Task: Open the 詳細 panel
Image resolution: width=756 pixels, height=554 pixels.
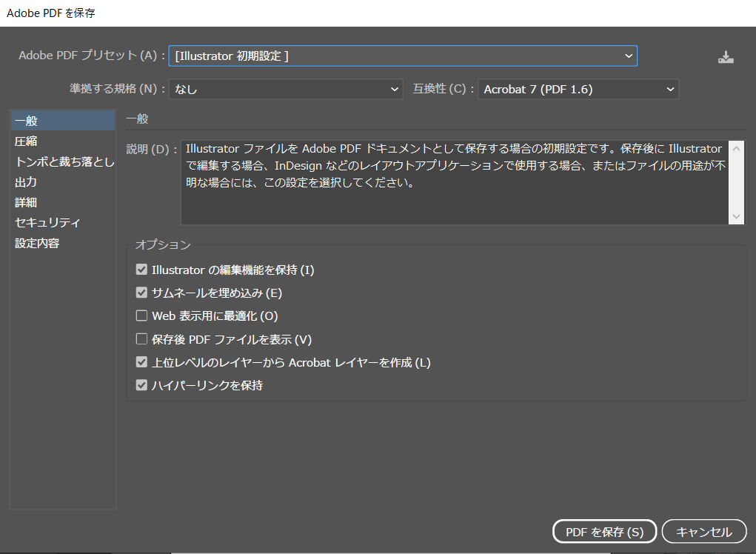Action: pos(26,201)
